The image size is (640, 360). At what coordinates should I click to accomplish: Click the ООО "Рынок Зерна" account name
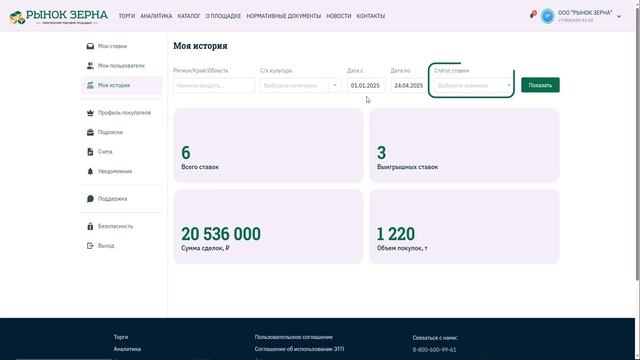click(585, 13)
